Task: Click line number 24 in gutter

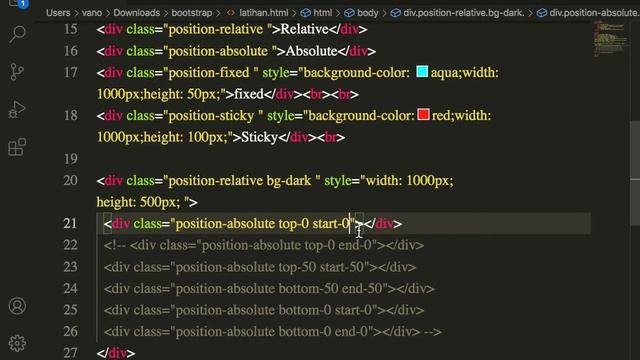Action: pyautogui.click(x=71, y=288)
